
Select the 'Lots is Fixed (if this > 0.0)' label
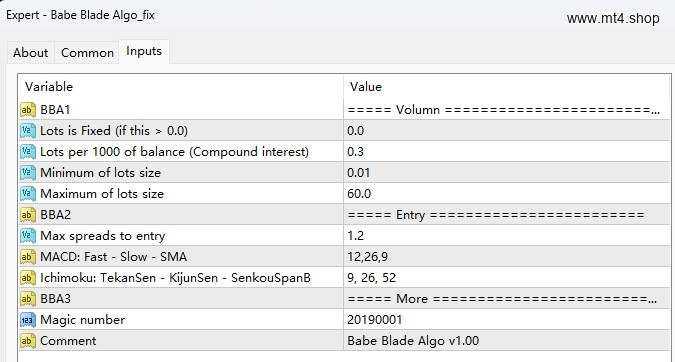pos(114,131)
